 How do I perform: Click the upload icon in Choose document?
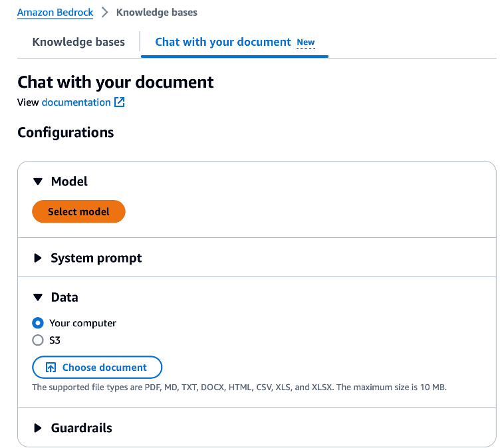[x=51, y=368]
